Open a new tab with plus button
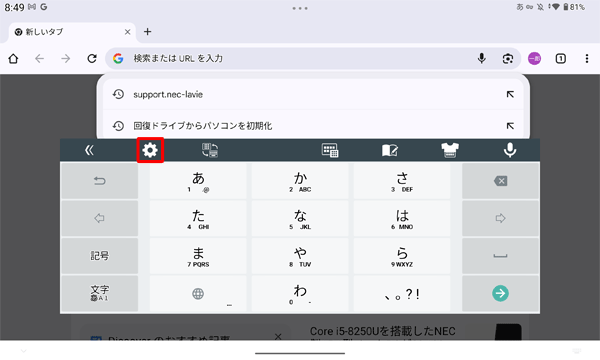This screenshot has width=600, height=360. [148, 32]
